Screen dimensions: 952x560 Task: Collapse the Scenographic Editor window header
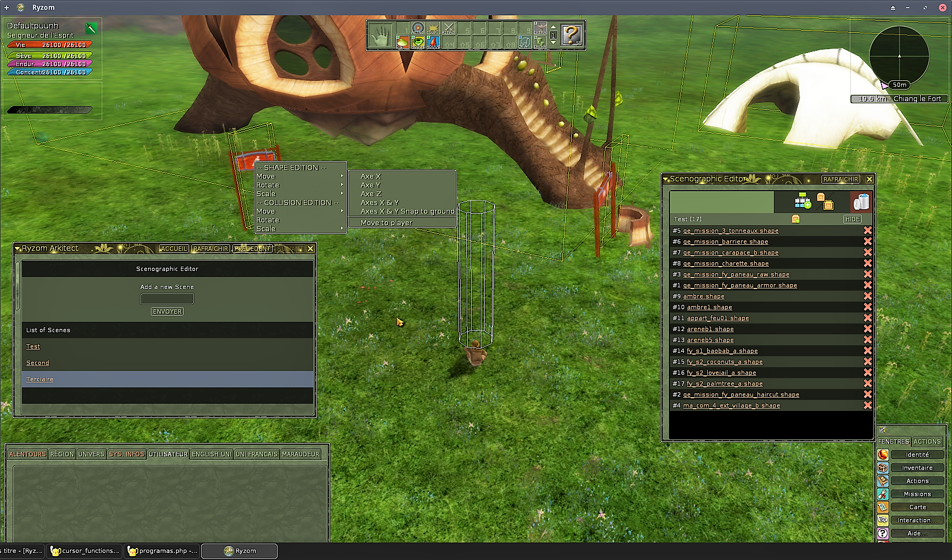(666, 179)
